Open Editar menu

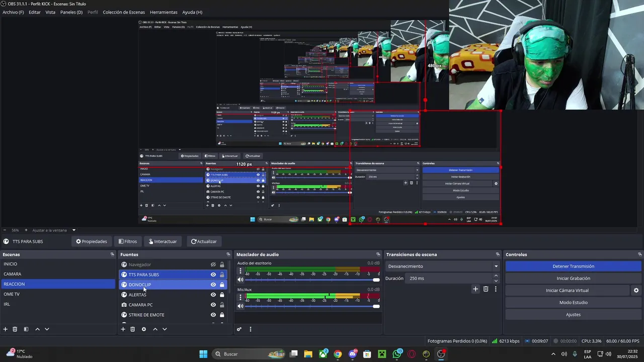[x=35, y=12]
